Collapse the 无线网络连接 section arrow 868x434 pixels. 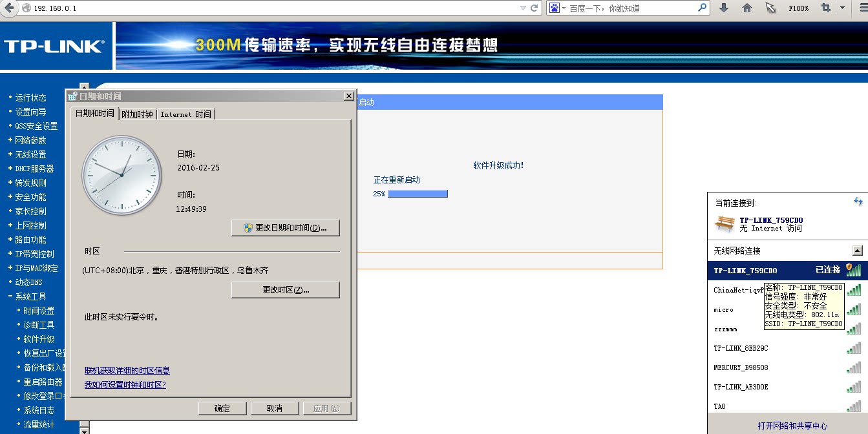pyautogui.click(x=857, y=251)
